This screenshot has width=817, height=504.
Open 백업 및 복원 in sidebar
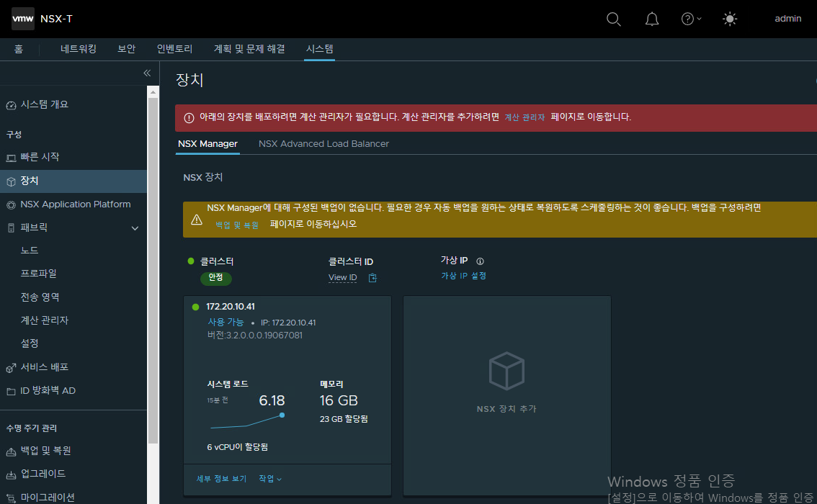coord(45,451)
